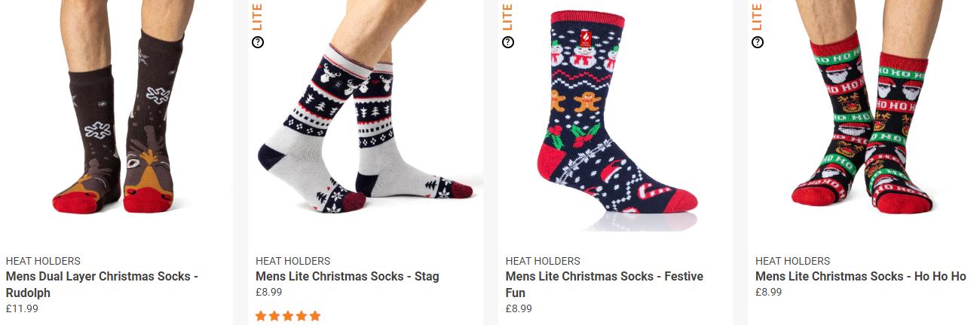Click the five-star rating under Stag socks
Screen dimensions: 980x325
pyautogui.click(x=288, y=316)
